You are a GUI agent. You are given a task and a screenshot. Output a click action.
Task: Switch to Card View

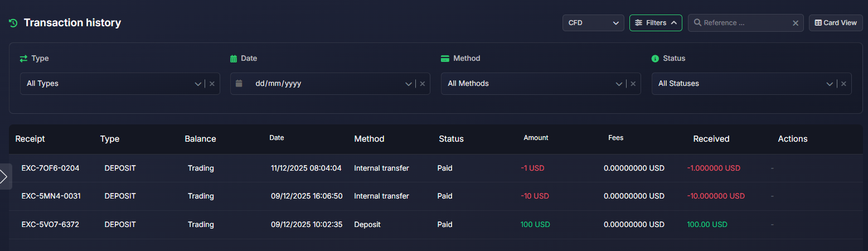[836, 23]
